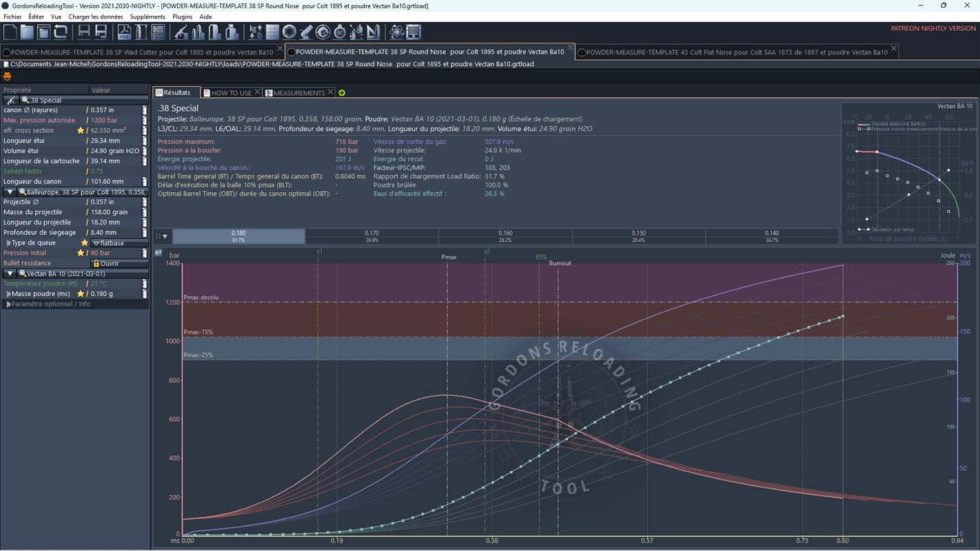
Task: Close the MEASUREMENTS tab
Action: 331,92
